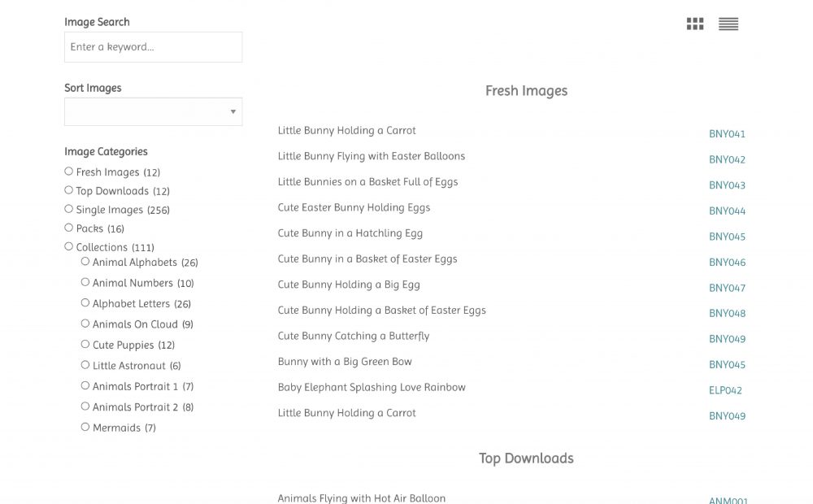Choose Animals Portrait 1 radio button
This screenshot has height=504, width=813.
click(85, 386)
